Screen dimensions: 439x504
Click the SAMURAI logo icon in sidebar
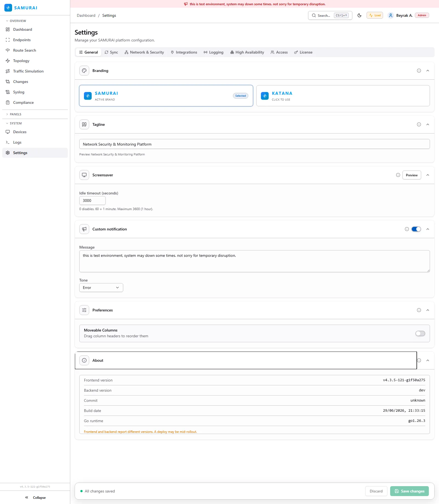[8, 8]
